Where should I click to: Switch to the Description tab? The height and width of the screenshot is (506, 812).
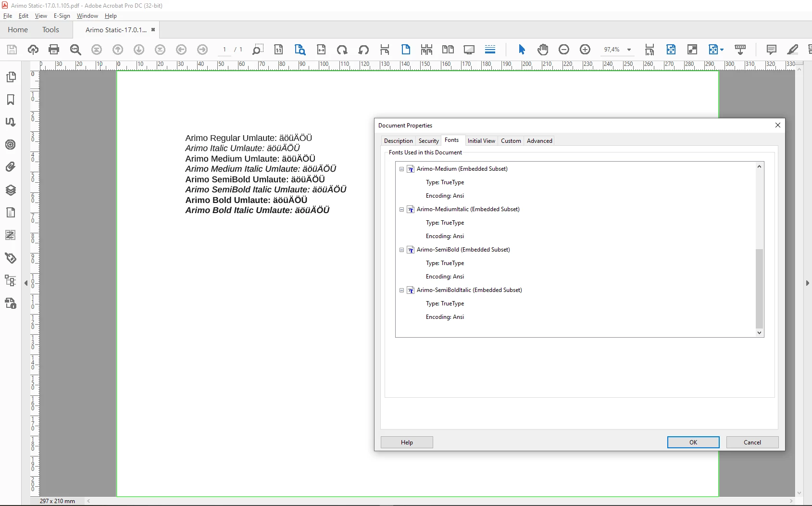click(399, 141)
